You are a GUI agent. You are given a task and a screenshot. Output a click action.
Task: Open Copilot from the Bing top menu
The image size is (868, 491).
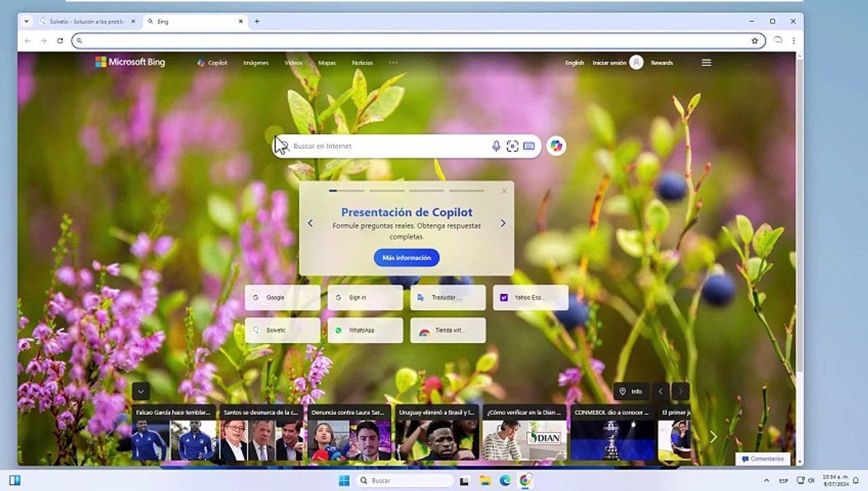pos(212,63)
